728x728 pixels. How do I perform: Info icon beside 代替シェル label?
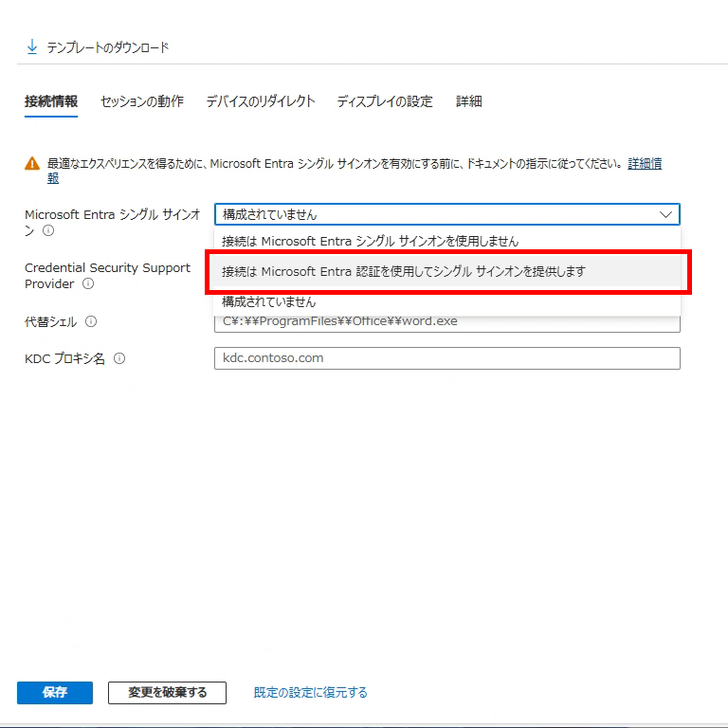tap(91, 321)
